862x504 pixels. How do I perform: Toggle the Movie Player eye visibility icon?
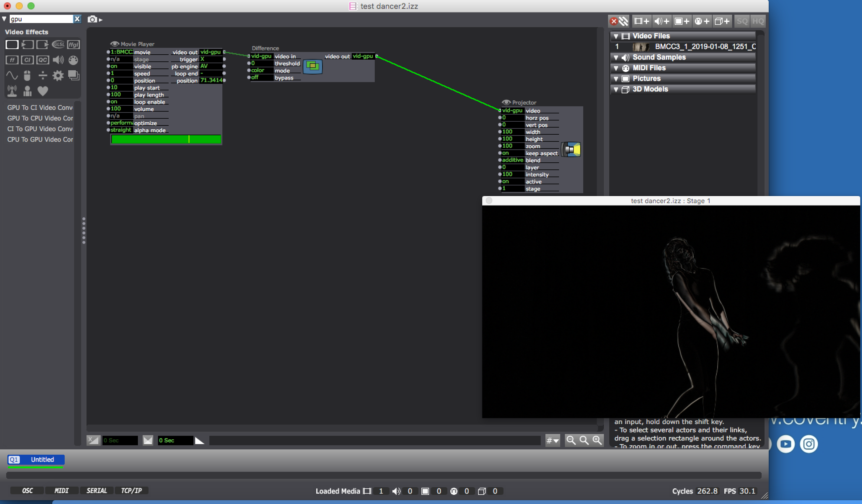coord(114,44)
